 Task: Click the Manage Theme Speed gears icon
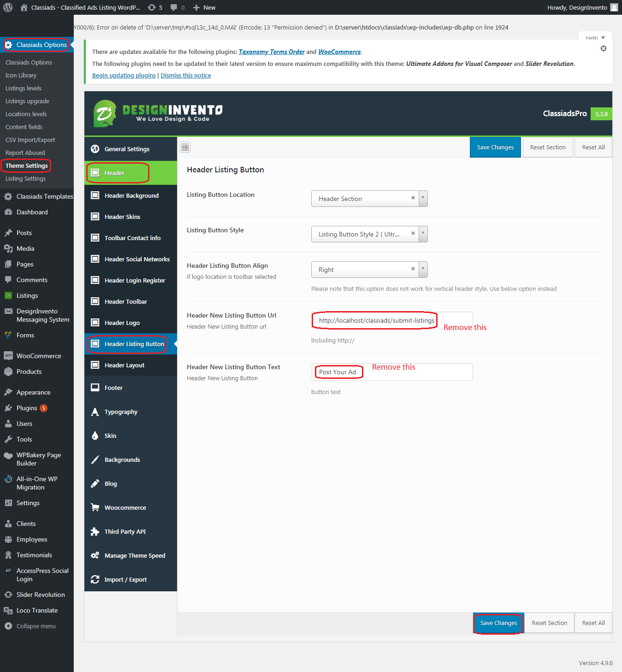click(95, 555)
